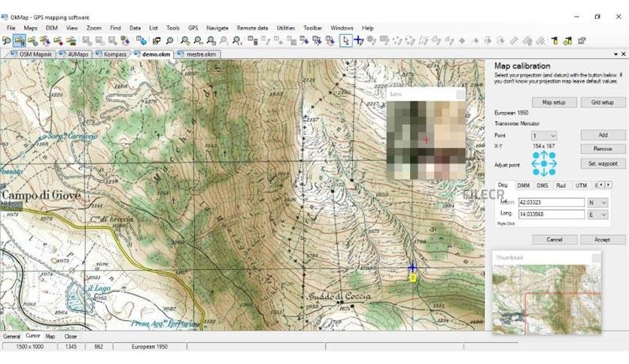
Task: Click the first magnifier icon in toolbar
Action: pos(7,41)
